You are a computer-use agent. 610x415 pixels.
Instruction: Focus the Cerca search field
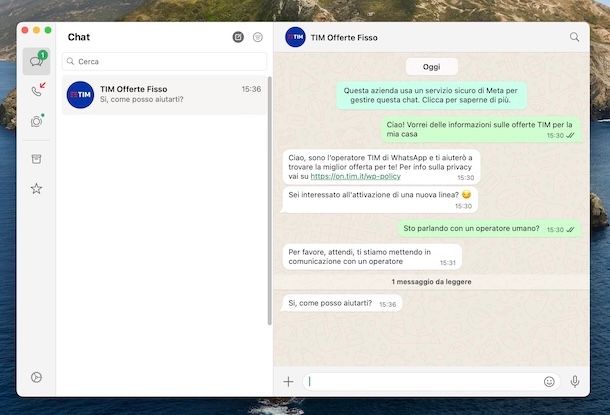pyautogui.click(x=164, y=61)
